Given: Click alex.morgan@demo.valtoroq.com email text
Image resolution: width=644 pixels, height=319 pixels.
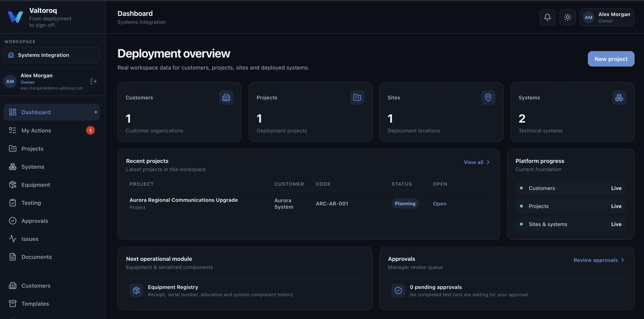Looking at the screenshot, I should tap(52, 88).
